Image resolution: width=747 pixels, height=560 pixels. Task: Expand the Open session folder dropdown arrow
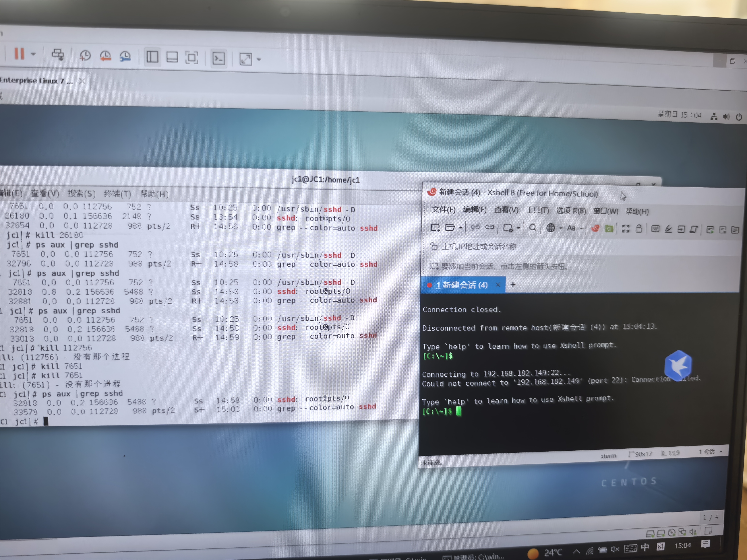[x=460, y=228]
